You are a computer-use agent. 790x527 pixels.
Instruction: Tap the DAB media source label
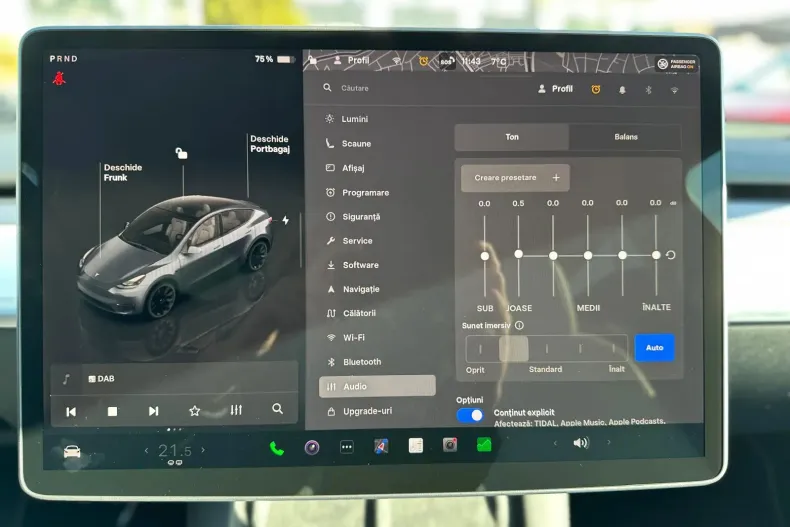101,378
